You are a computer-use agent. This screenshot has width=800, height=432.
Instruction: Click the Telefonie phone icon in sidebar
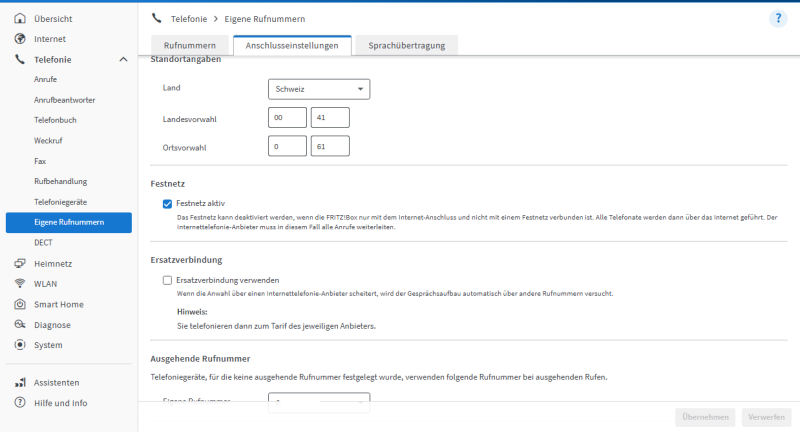(x=20, y=59)
